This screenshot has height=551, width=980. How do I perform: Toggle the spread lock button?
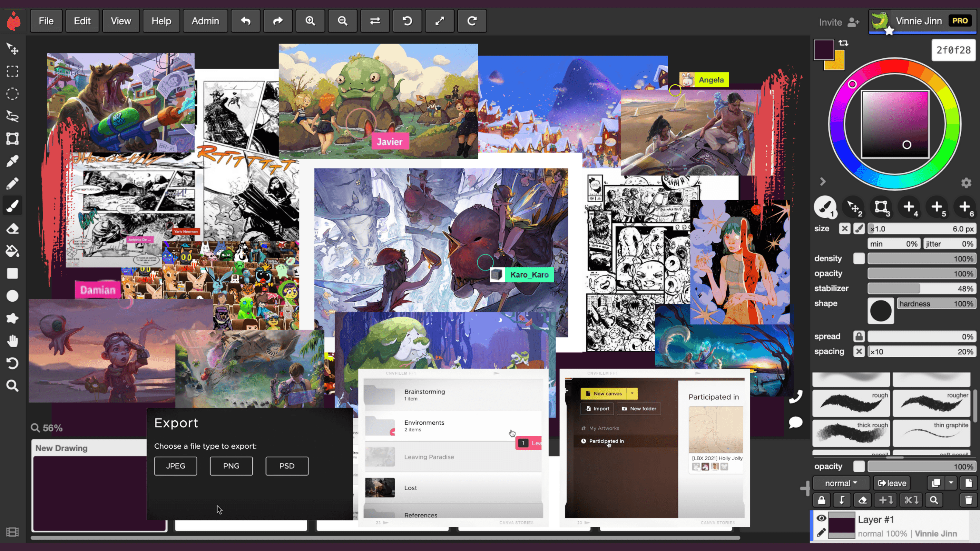click(859, 337)
